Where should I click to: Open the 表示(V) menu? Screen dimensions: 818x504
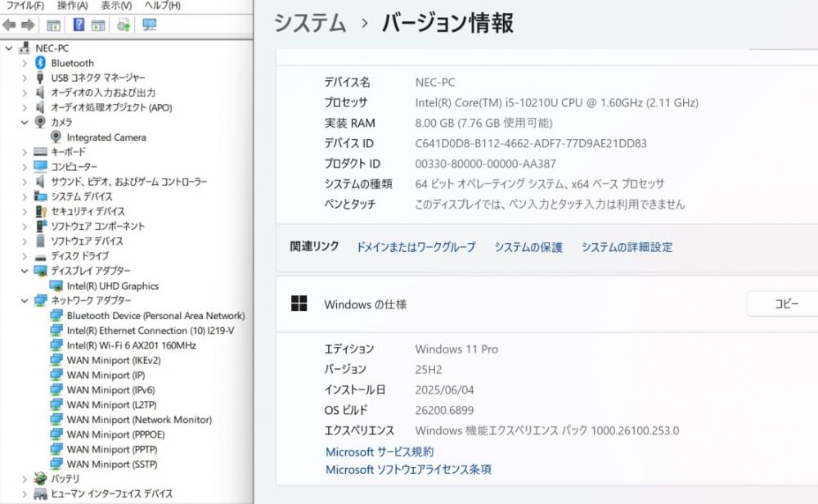[x=116, y=5]
